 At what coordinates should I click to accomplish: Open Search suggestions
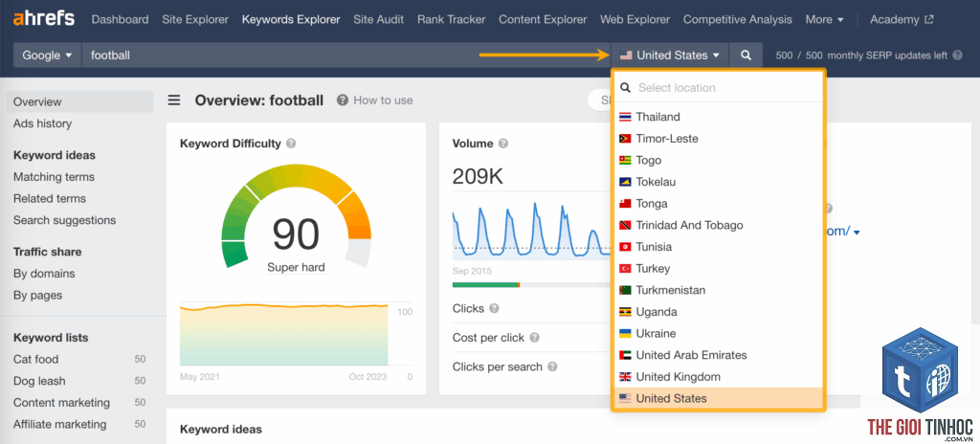pos(64,220)
